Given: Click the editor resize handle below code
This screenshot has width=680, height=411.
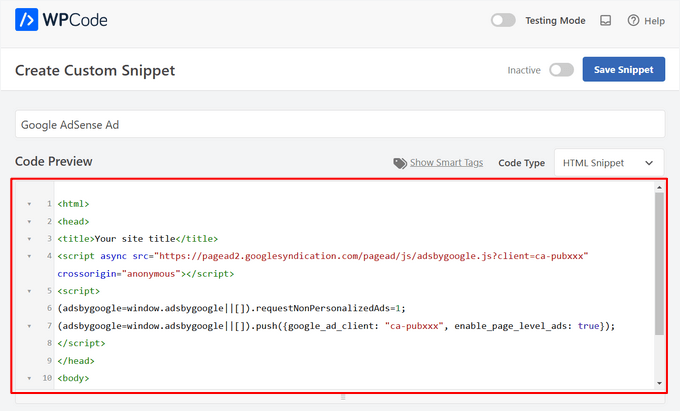Looking at the screenshot, I should pyautogui.click(x=341, y=397).
